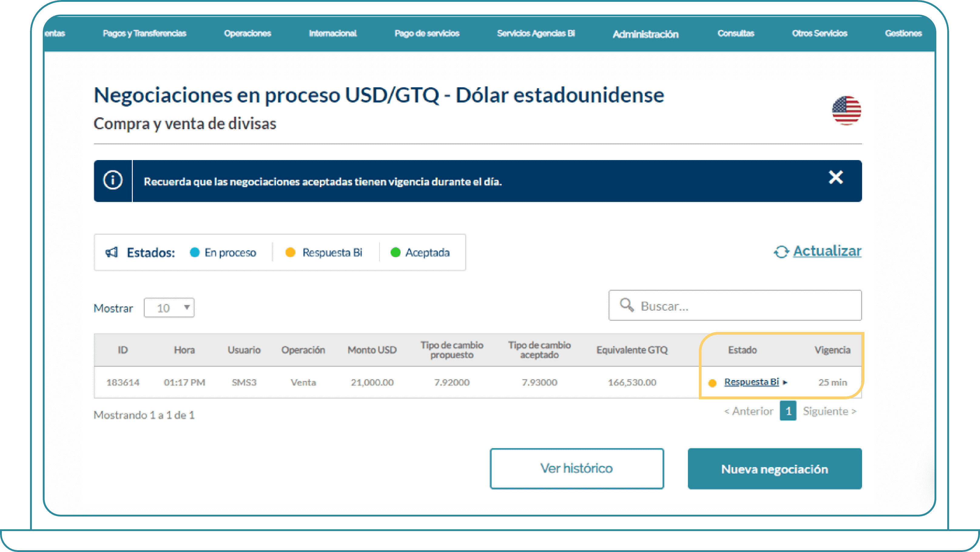Click the magnifier search icon
980x552 pixels.
coord(627,305)
